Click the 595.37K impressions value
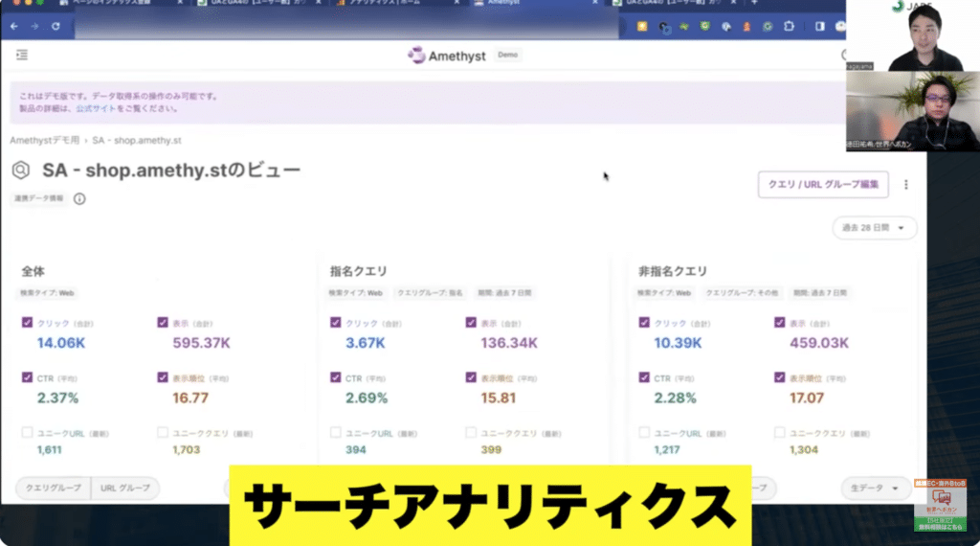Image resolution: width=980 pixels, height=546 pixels. (x=201, y=343)
